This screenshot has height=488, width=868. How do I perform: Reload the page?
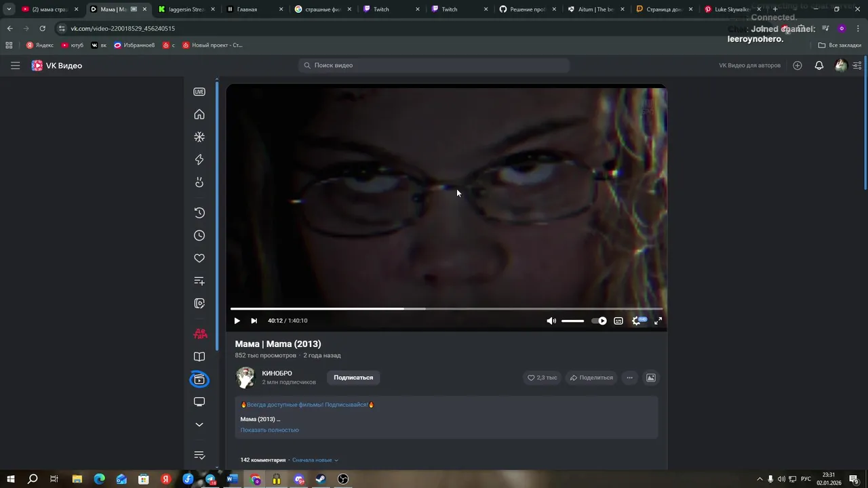coord(42,28)
